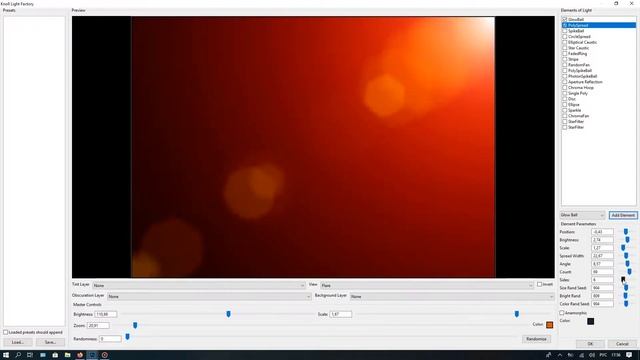Select PhotonSpikeBall in elements list
Viewport: 640px width, 360px height.
click(x=582, y=76)
